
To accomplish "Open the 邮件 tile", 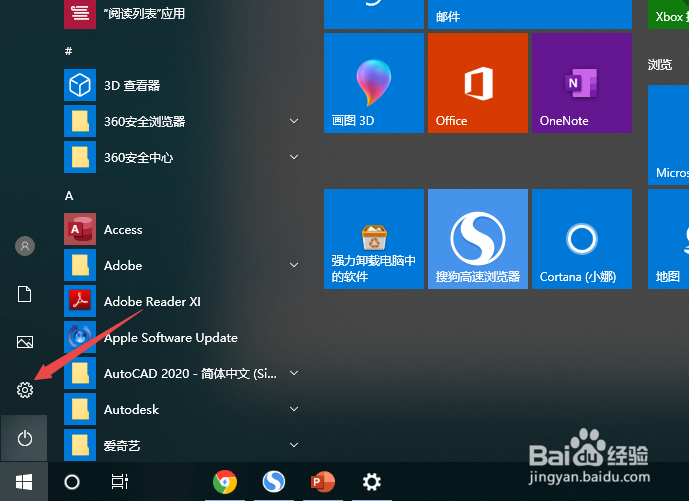I will click(x=530, y=14).
